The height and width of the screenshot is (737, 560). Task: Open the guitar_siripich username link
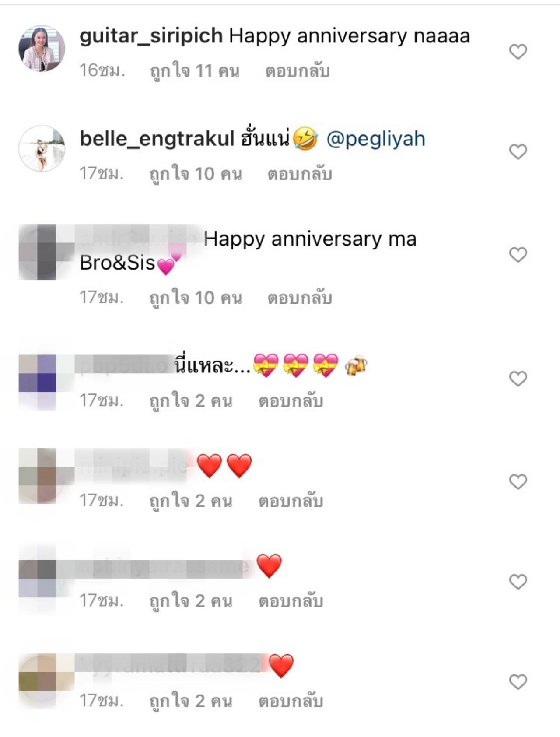pyautogui.click(x=151, y=36)
